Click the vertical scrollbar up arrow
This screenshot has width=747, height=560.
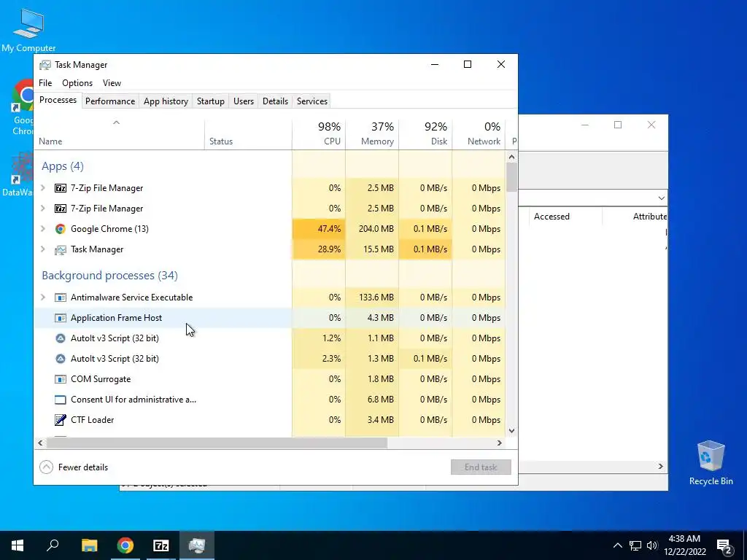[511, 157]
